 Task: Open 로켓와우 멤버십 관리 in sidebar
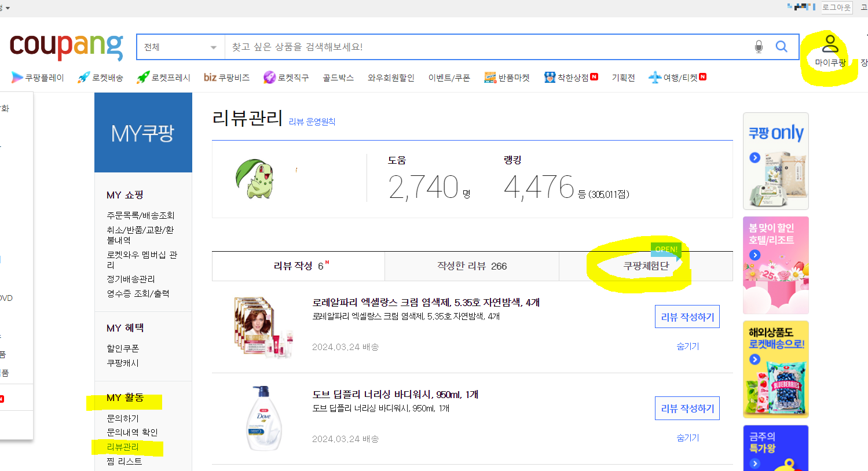pyautogui.click(x=142, y=260)
